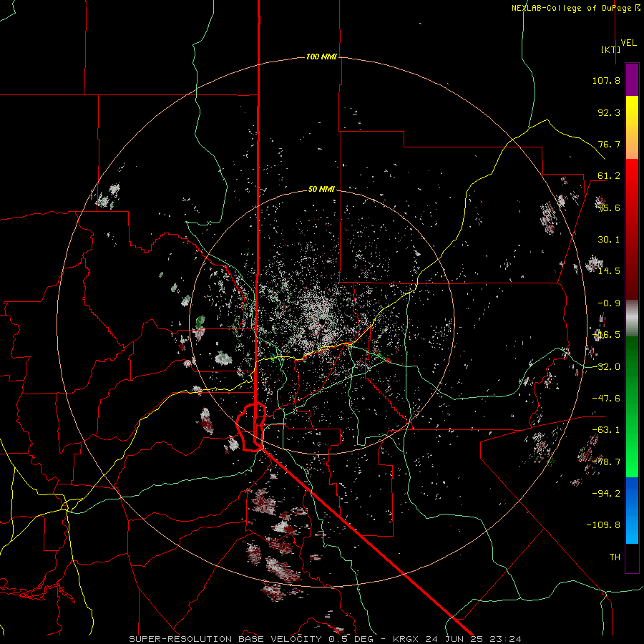Viewport: 644px width, 644px height.
Task: Click the -47.6 legend value
Action: tap(606, 399)
